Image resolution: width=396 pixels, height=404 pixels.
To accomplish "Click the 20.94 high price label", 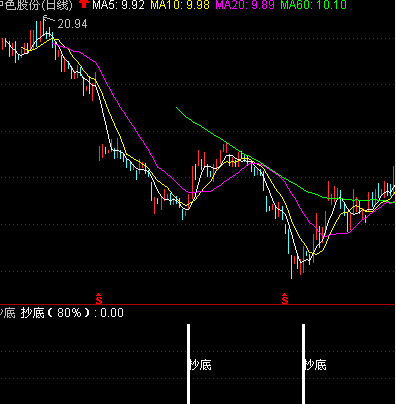I will coord(72,24).
